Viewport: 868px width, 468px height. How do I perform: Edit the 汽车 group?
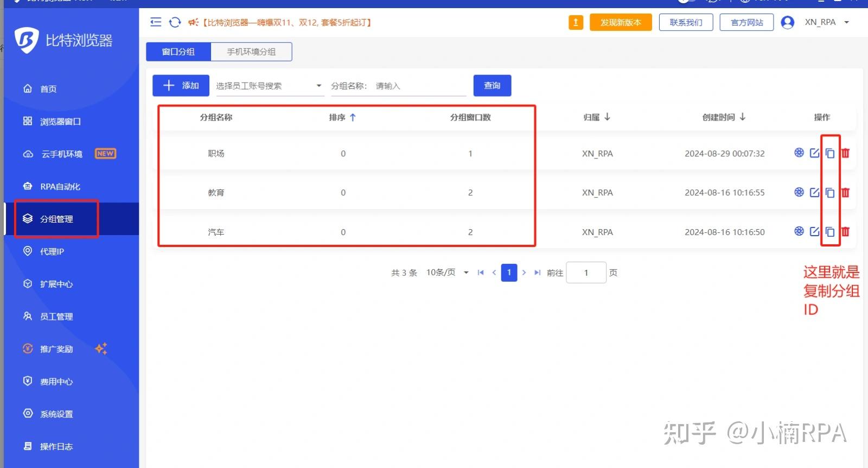point(814,231)
